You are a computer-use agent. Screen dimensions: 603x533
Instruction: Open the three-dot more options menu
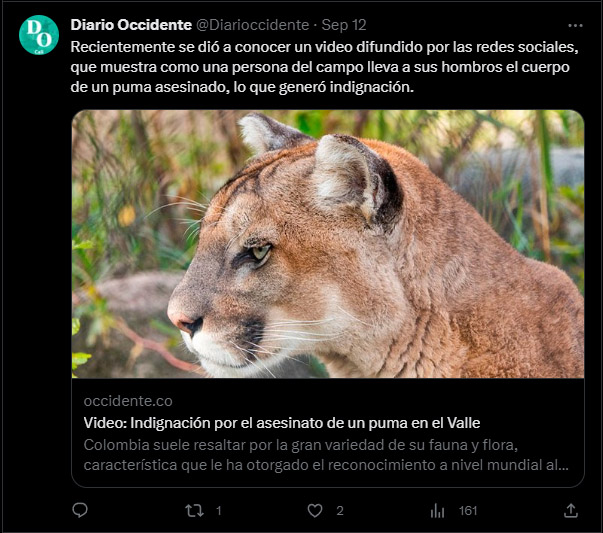point(575,25)
